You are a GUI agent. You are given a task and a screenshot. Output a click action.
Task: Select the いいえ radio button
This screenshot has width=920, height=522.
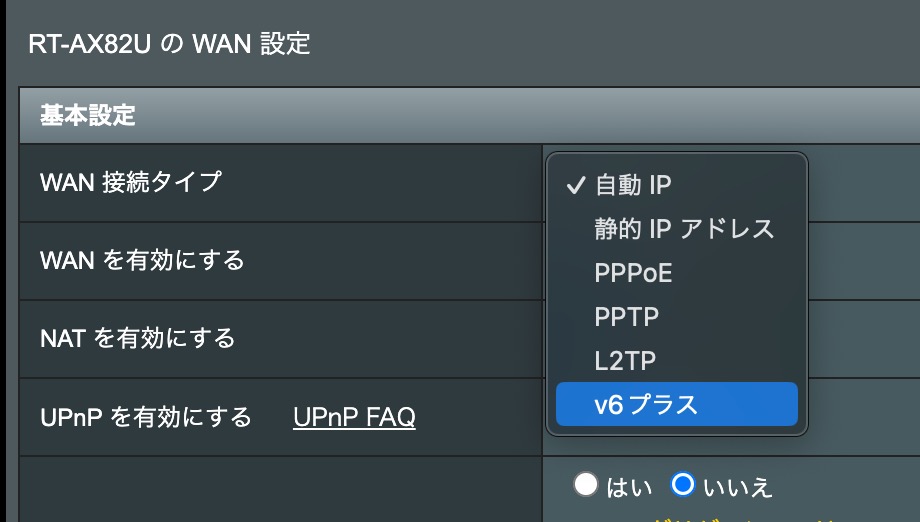[x=683, y=485]
